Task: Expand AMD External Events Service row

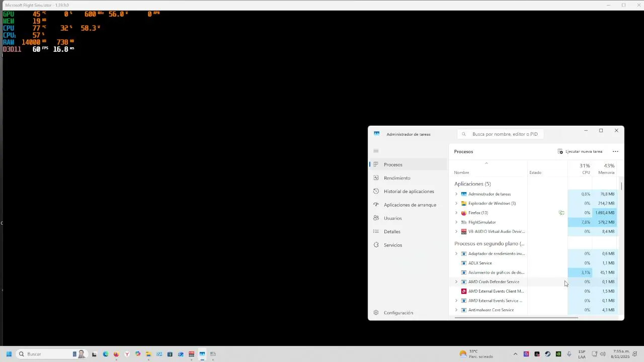Action: pyautogui.click(x=456, y=301)
